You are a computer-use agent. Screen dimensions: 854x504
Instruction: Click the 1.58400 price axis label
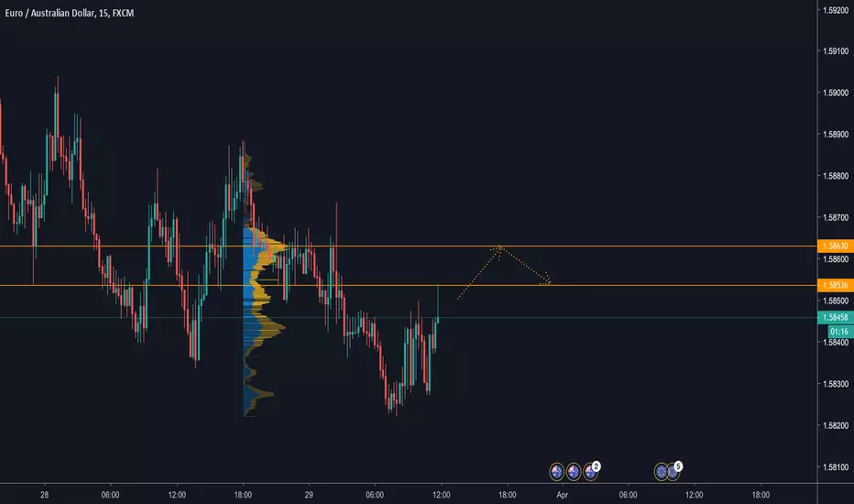pos(836,342)
